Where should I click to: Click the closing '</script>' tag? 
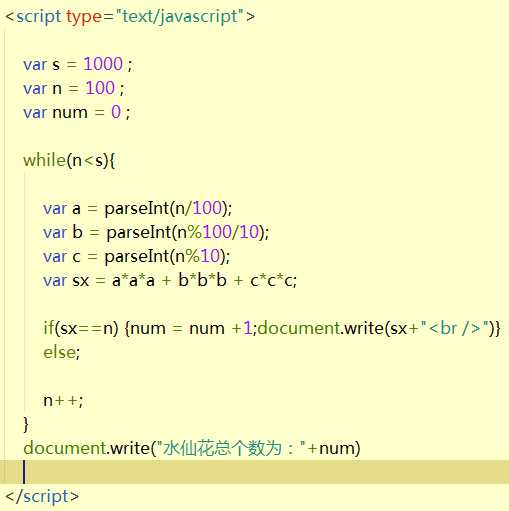tap(42, 496)
